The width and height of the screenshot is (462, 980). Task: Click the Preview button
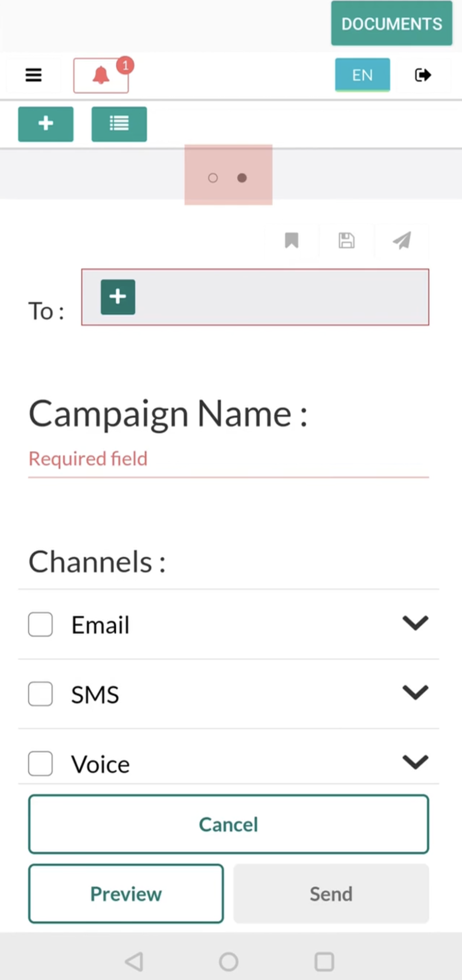[126, 893]
